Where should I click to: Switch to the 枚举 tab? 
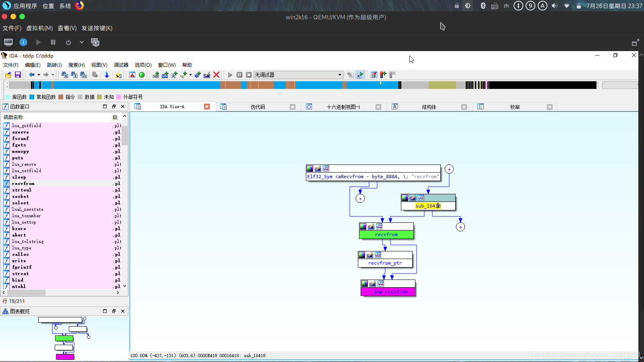tap(515, 107)
